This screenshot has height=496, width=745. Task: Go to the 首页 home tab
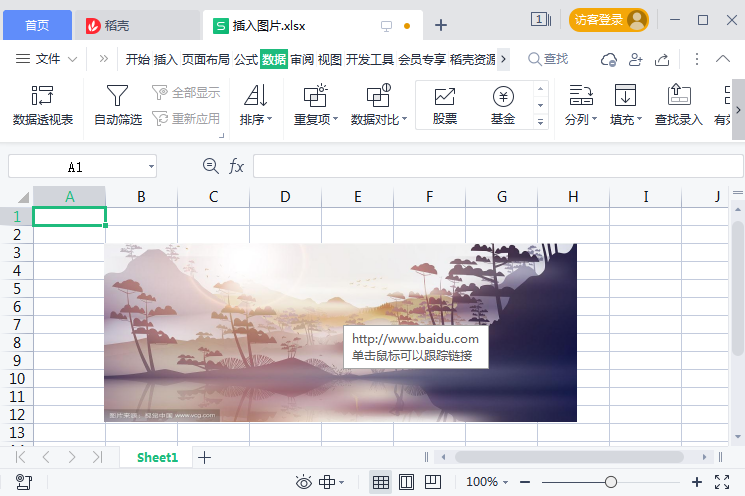[x=37, y=25]
